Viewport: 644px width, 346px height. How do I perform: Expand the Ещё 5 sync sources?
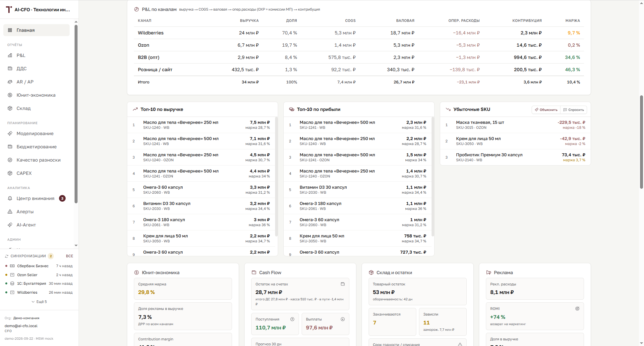[x=39, y=302]
